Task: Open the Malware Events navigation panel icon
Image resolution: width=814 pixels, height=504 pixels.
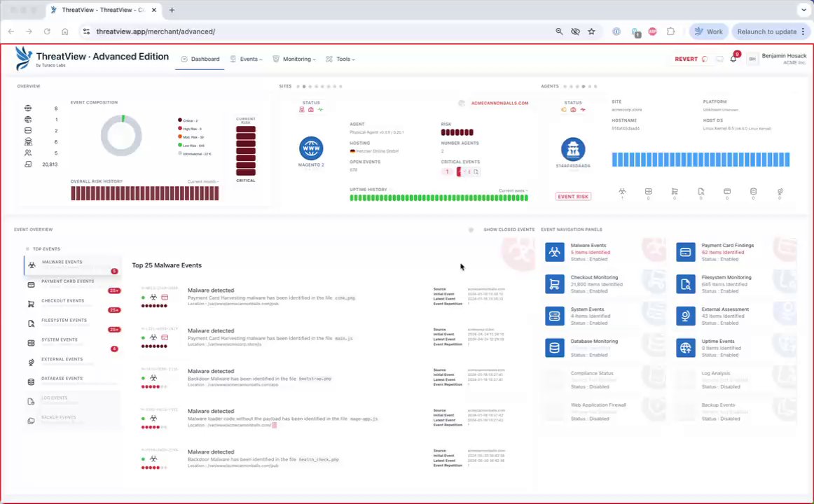Action: tap(554, 252)
